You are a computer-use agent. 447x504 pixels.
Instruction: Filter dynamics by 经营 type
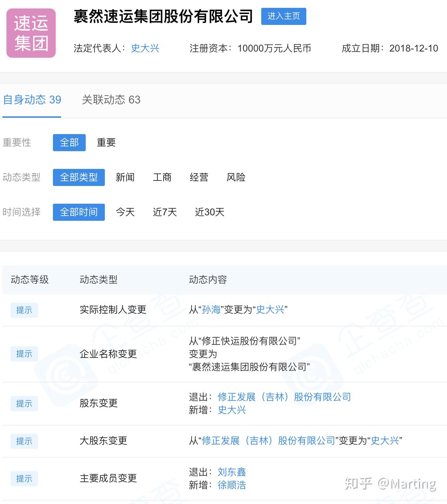click(x=199, y=177)
